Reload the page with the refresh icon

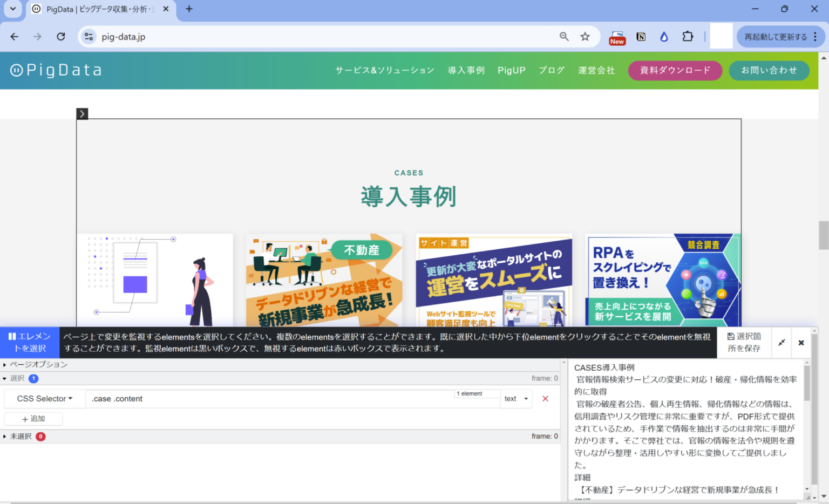(x=61, y=37)
